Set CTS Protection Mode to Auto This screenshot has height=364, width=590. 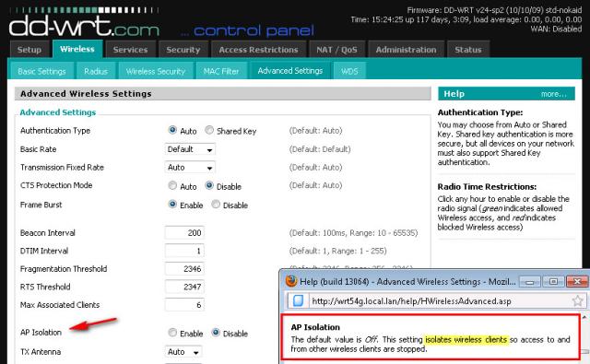click(x=172, y=185)
